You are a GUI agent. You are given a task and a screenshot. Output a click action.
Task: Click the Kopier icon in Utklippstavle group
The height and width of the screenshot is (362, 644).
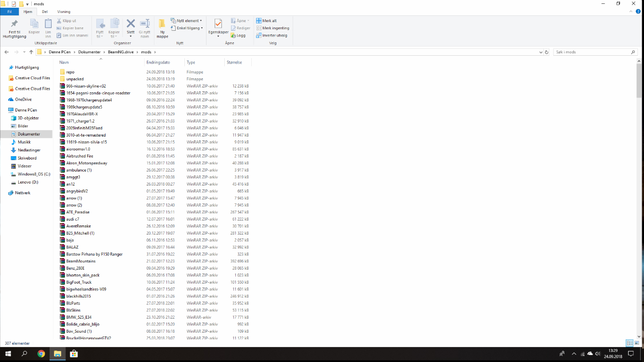(x=34, y=24)
